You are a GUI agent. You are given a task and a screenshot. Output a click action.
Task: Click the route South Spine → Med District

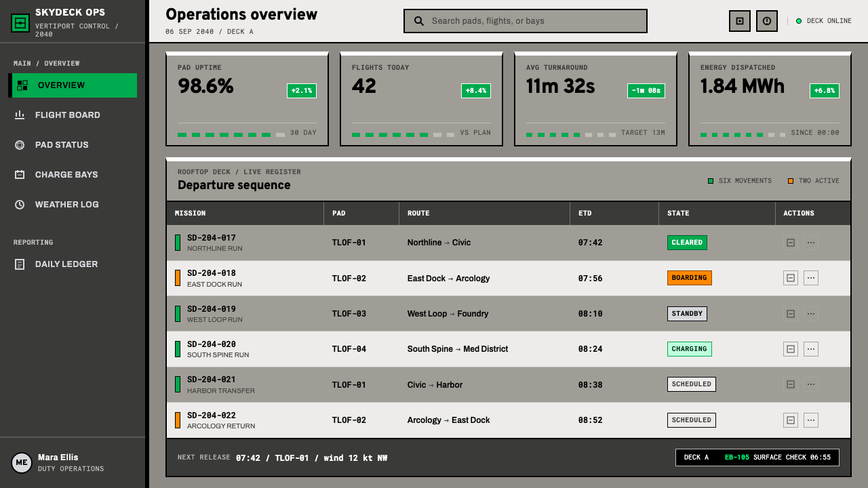tap(458, 349)
